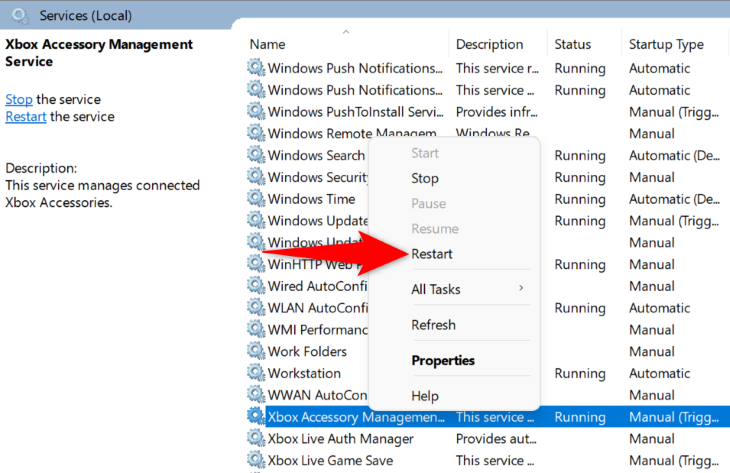Image resolution: width=730 pixels, height=473 pixels.
Task: Click gear icon beside WMI Performance
Action: pos(256,330)
